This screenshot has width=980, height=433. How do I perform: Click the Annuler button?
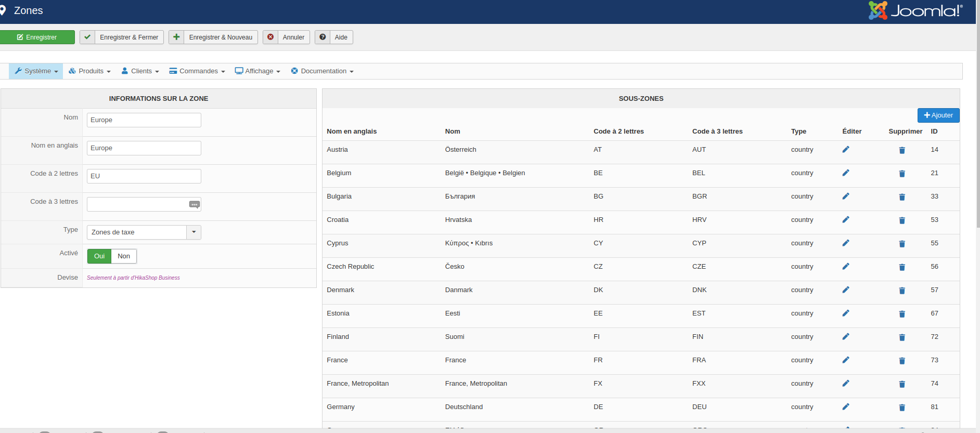tap(287, 37)
